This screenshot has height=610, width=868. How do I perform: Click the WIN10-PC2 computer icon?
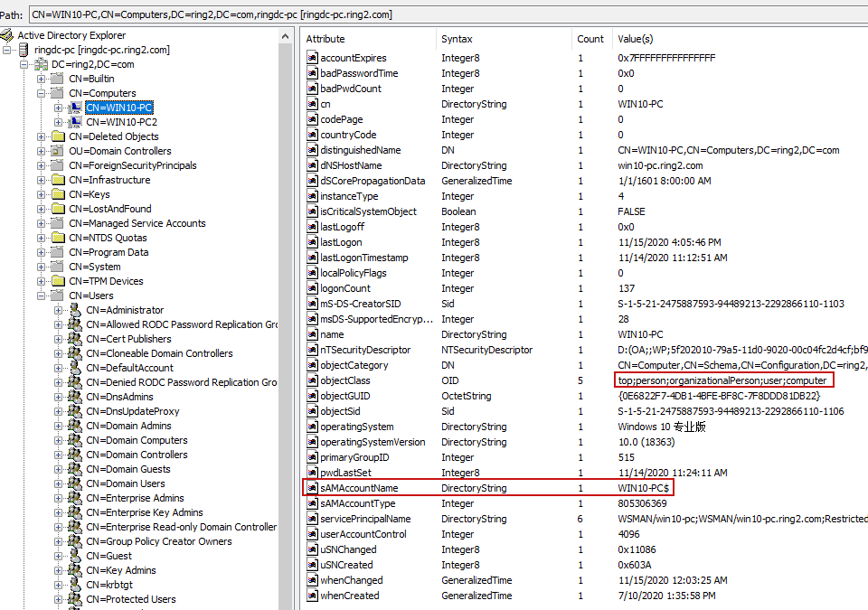[76, 122]
